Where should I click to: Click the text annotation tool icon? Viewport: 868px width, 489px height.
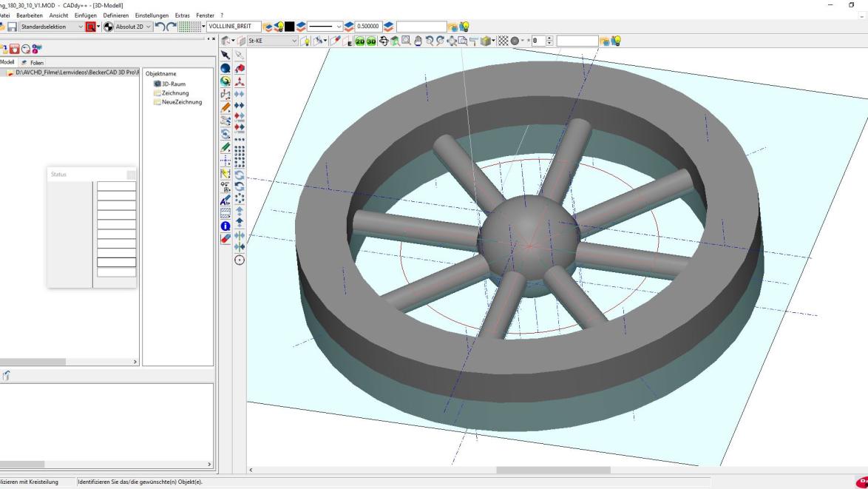pyautogui.click(x=226, y=200)
